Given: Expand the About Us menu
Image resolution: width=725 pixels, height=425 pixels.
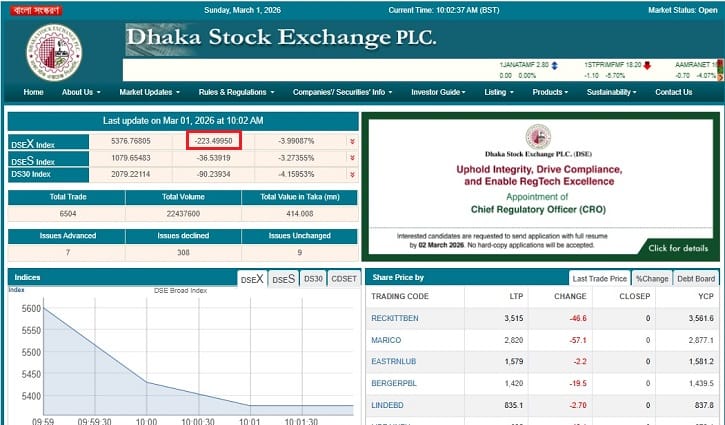Looking at the screenshot, I should [x=81, y=92].
